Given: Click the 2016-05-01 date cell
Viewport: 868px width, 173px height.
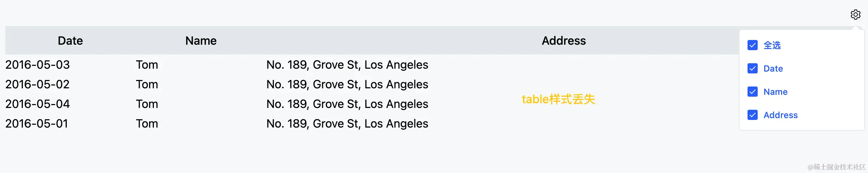Looking at the screenshot, I should (x=37, y=124).
